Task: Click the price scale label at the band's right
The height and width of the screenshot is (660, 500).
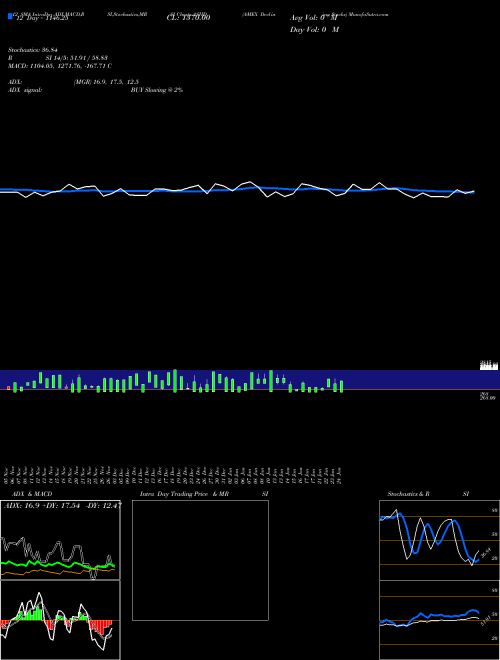Action: click(x=489, y=365)
